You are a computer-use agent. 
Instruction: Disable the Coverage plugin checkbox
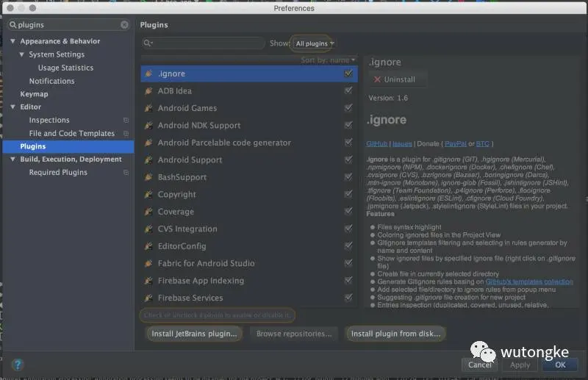(x=348, y=211)
